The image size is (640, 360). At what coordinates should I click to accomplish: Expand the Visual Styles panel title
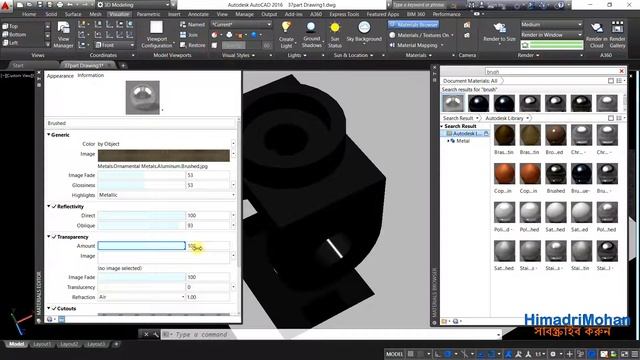click(x=238, y=55)
